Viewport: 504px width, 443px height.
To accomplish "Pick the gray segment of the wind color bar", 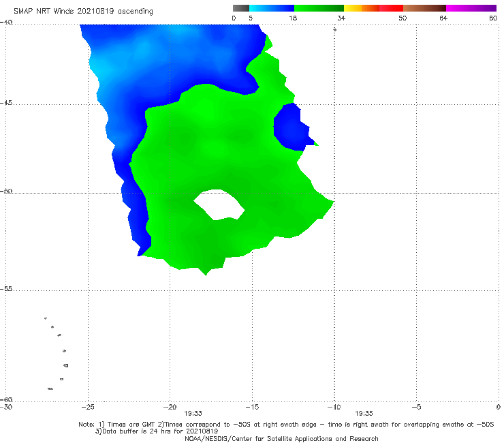I will click(241, 8).
